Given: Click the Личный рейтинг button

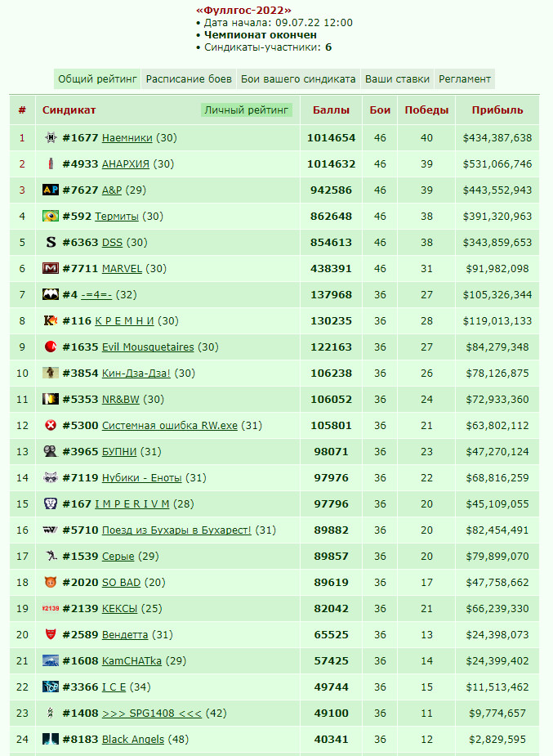Looking at the screenshot, I should tap(247, 110).
